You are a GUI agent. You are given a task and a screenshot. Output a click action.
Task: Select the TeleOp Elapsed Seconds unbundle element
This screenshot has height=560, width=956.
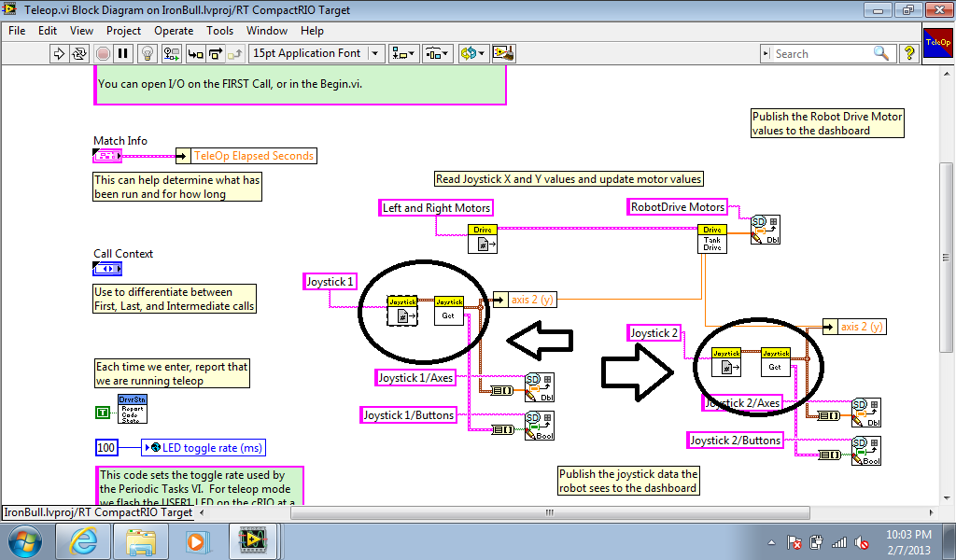[x=246, y=156]
